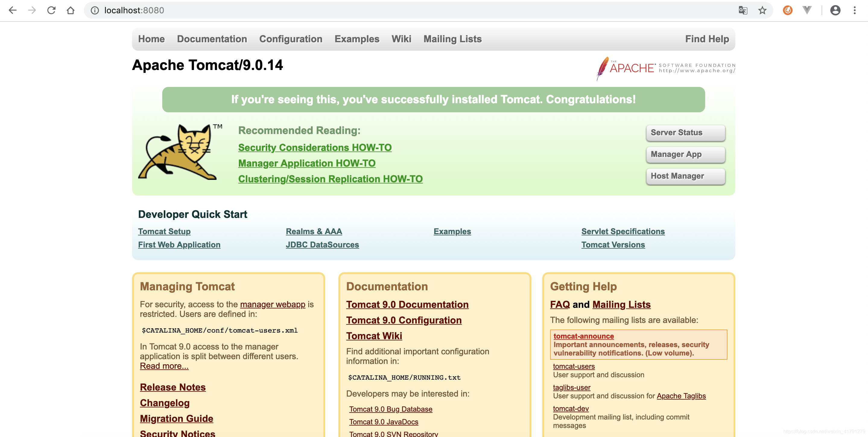
Task: Click the Tomcat cat mascot image
Action: click(180, 152)
